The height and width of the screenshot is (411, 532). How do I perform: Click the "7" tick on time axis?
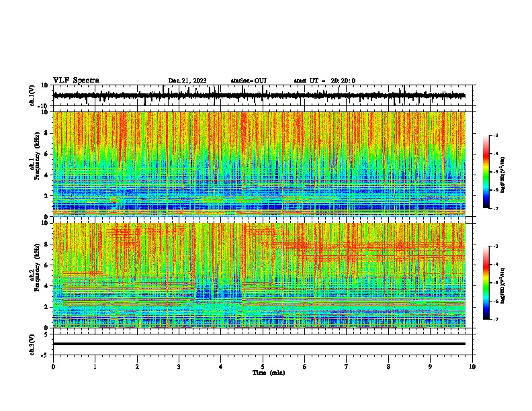click(x=347, y=367)
